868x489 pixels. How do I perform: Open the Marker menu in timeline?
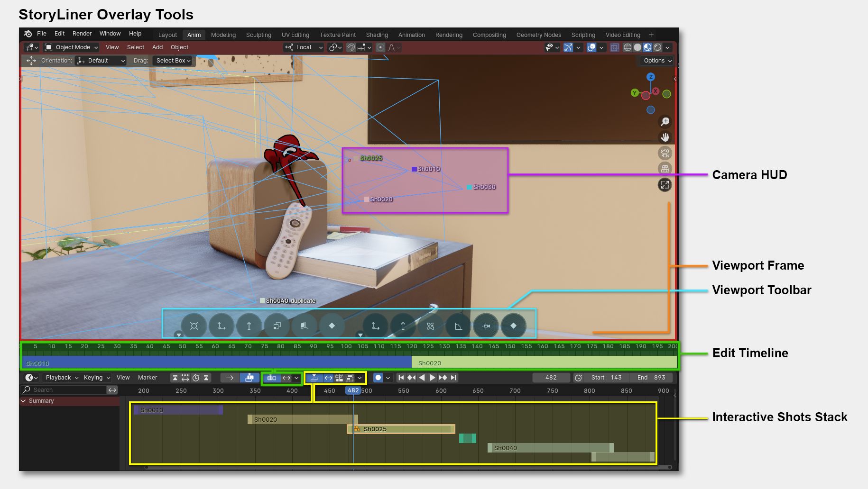point(147,378)
